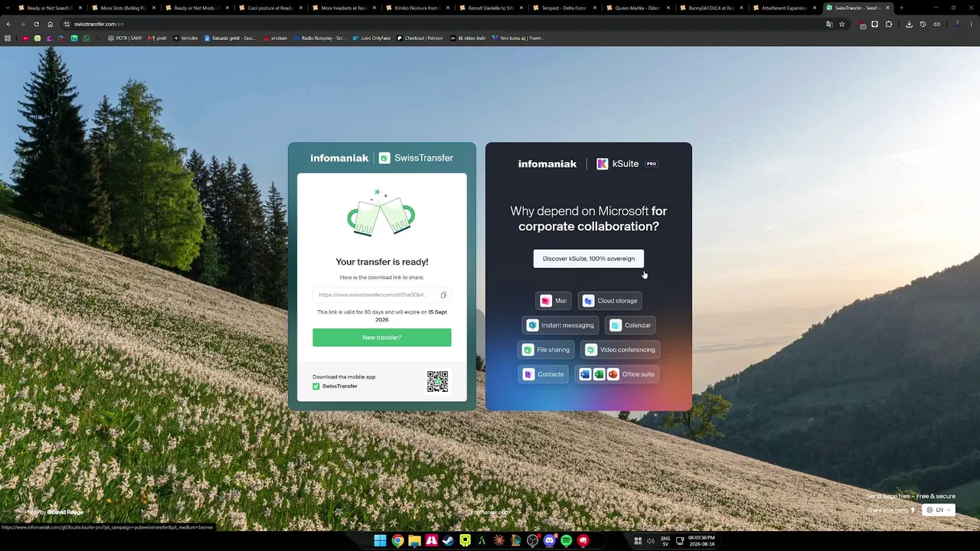Click the translate page icon in address bar
Screen dimensions: 980x551
point(829,24)
